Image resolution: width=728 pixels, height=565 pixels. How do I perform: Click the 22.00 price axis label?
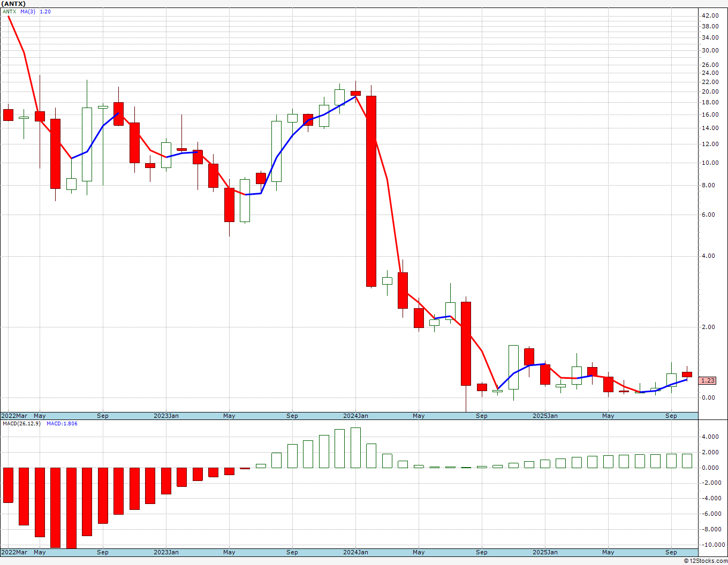click(x=710, y=82)
